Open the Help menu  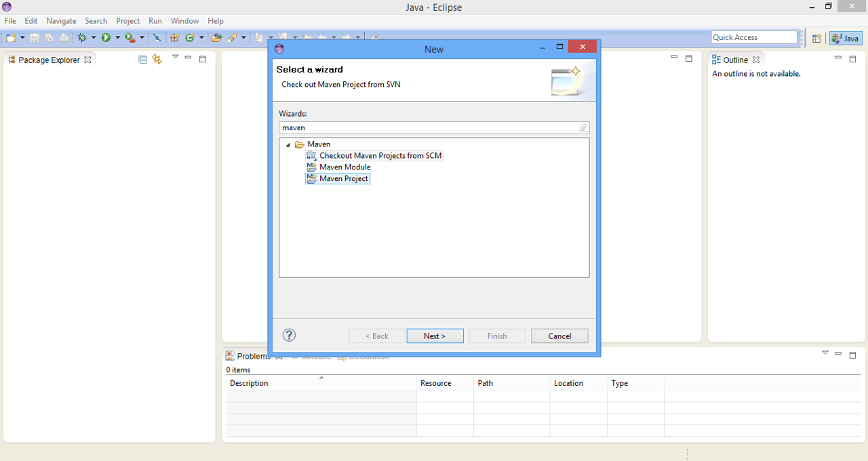[216, 21]
